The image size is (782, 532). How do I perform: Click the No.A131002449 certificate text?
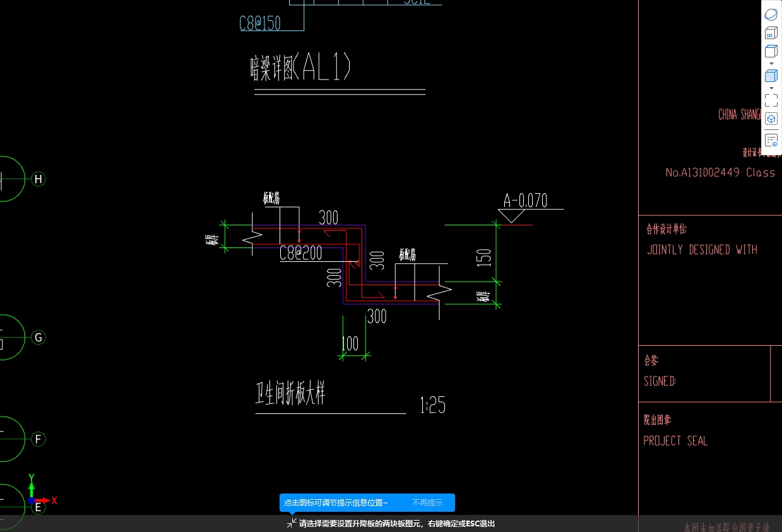pyautogui.click(x=720, y=172)
